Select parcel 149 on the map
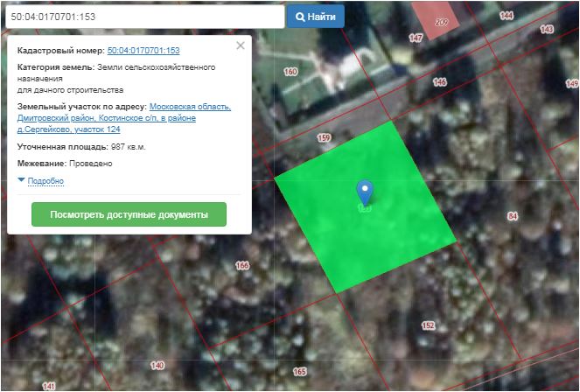This screenshot has height=392, width=580. [x=157, y=365]
